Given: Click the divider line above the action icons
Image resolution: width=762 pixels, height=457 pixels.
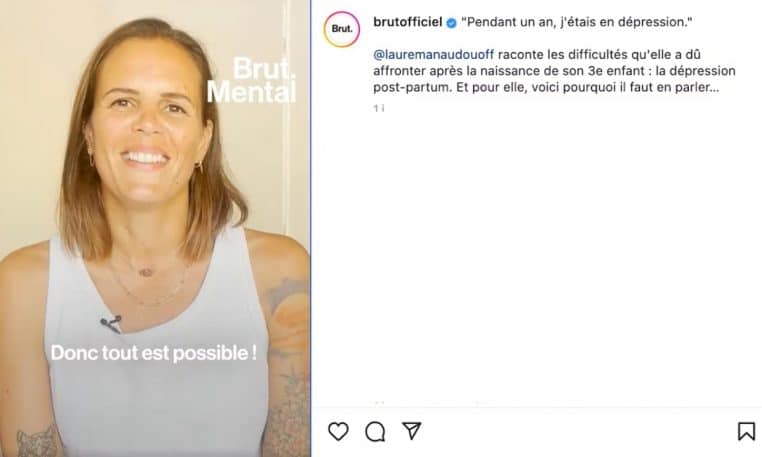Looking at the screenshot, I should click(537, 407).
